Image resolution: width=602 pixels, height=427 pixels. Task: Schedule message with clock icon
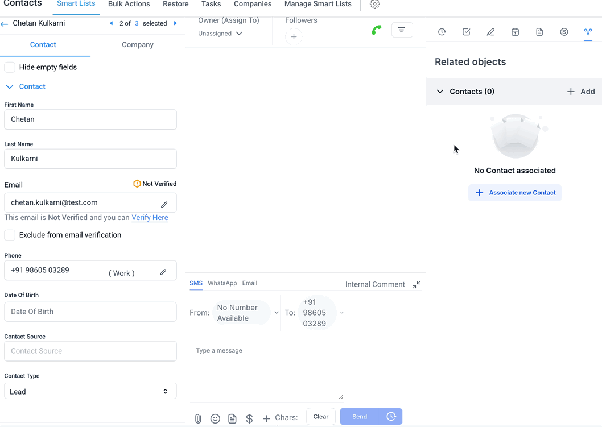(391, 416)
